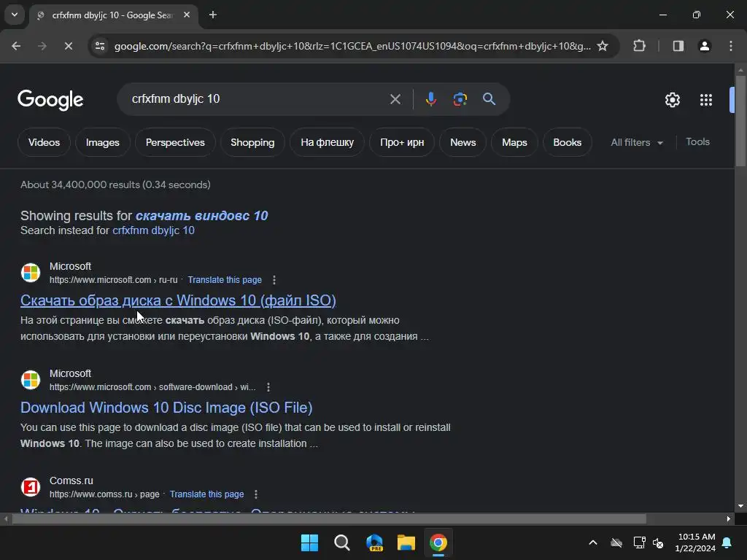Open site information icon in address bar
The height and width of the screenshot is (560, 747).
click(100, 46)
